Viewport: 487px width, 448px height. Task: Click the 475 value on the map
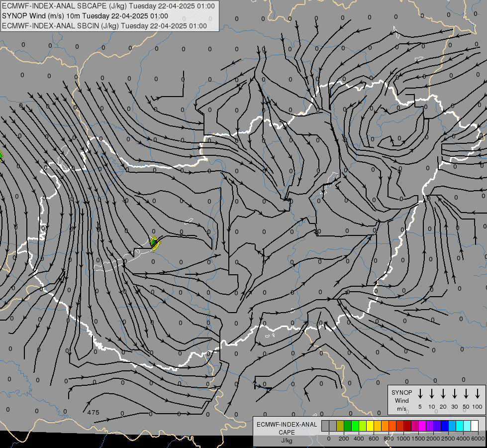click(93, 413)
